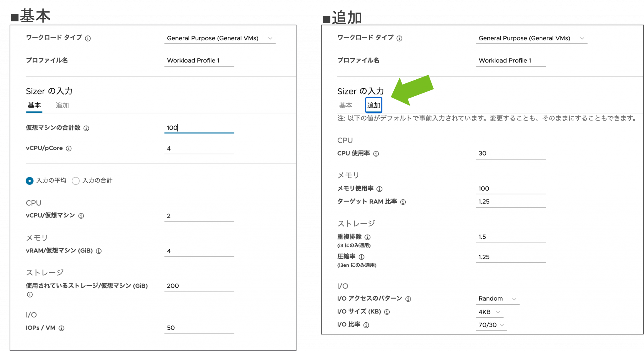
Task: Click the 重複排除 info icon
Action: click(x=368, y=237)
